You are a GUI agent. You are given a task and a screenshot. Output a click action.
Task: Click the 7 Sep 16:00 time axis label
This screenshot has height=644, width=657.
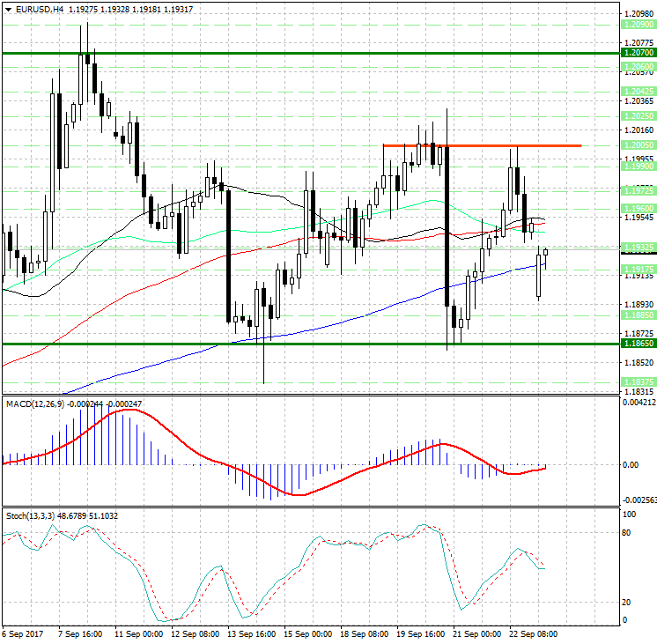point(80,634)
